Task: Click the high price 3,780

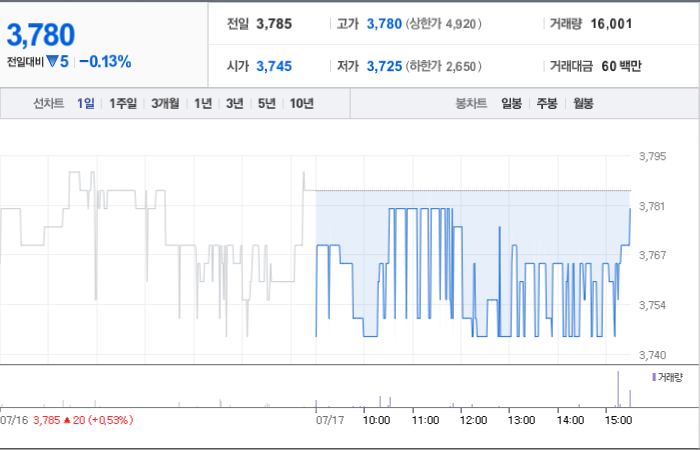Action: (x=384, y=24)
